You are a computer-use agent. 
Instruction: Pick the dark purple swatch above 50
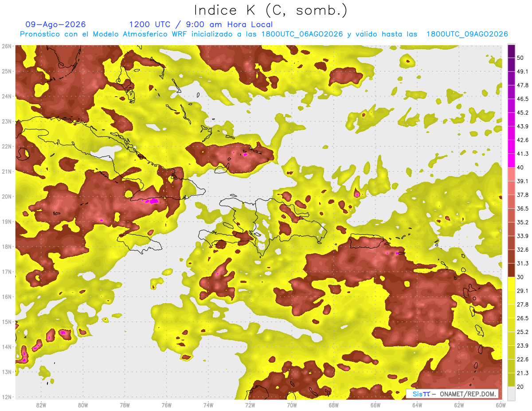coord(511,51)
